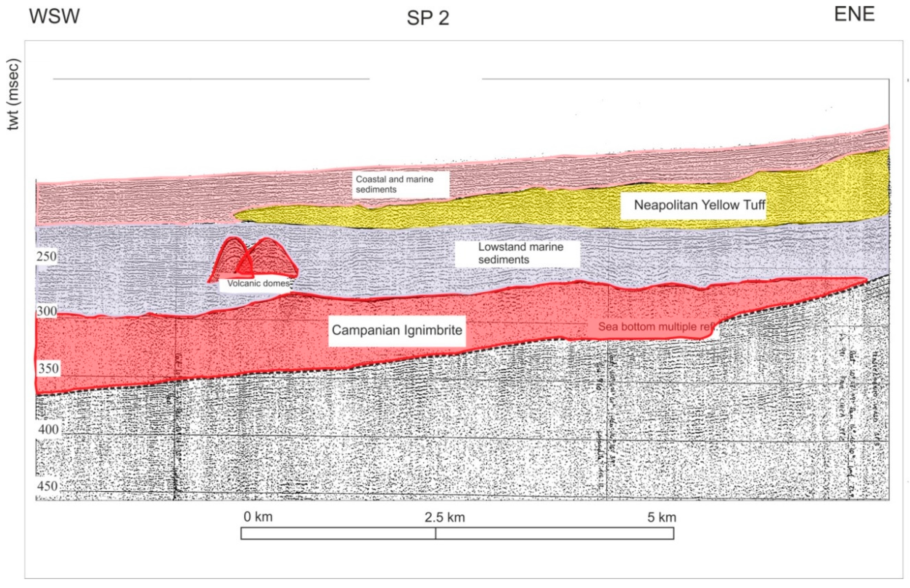The width and height of the screenshot is (910, 588).
Task: Click the 0 km scale label
Action: point(258,517)
